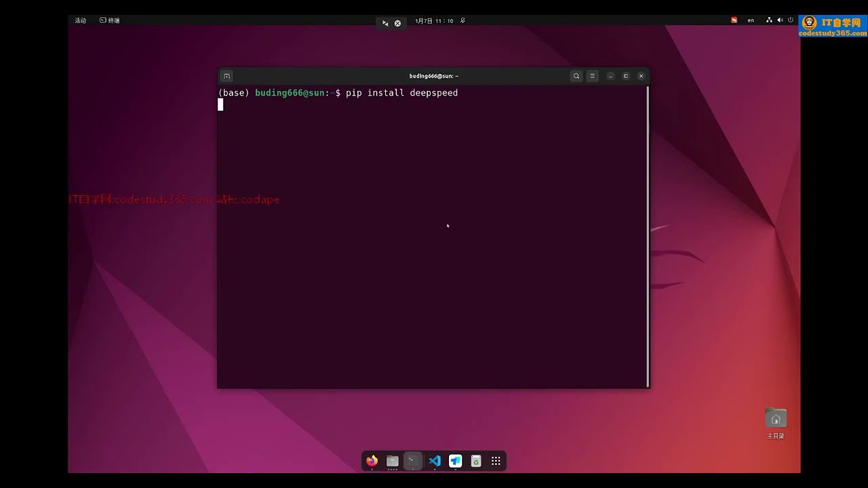Click the terminal icon in the dock
Image resolution: width=868 pixels, height=488 pixels.
(413, 461)
